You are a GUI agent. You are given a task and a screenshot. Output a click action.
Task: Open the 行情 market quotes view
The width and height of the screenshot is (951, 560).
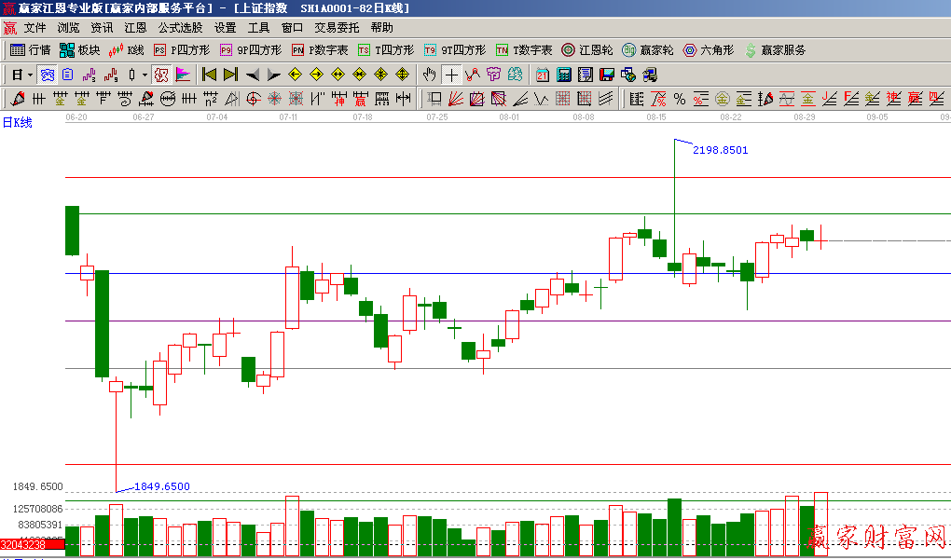31,50
